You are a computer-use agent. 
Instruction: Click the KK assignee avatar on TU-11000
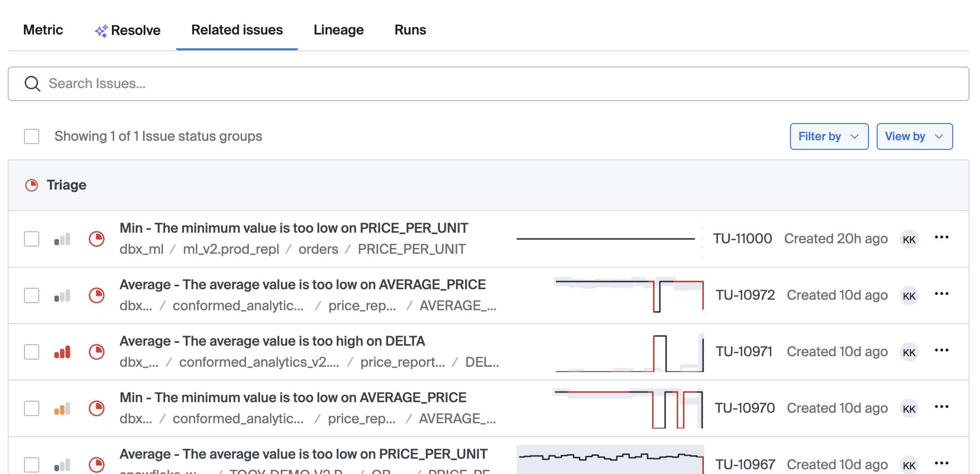pyautogui.click(x=909, y=239)
